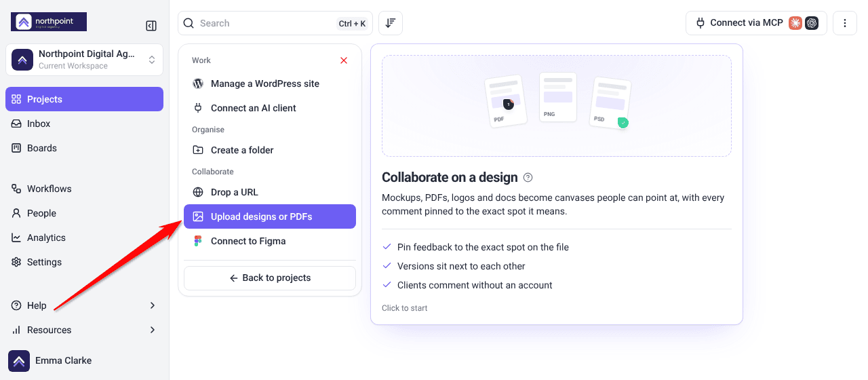Click the Claude icon in MCP button

795,23
